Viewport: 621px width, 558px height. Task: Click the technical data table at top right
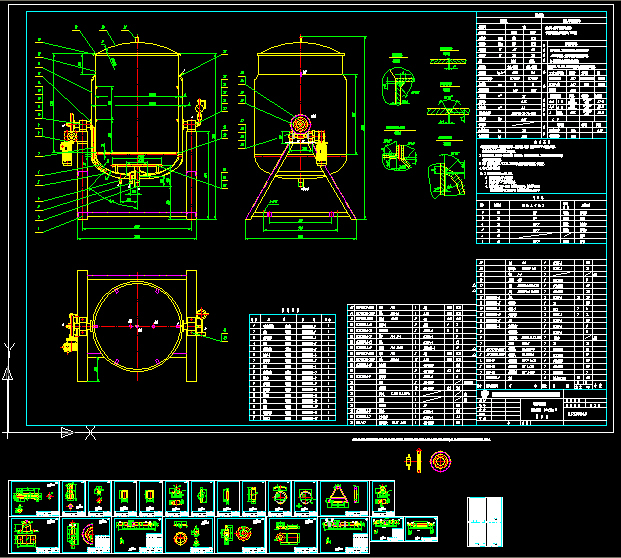tap(540, 75)
